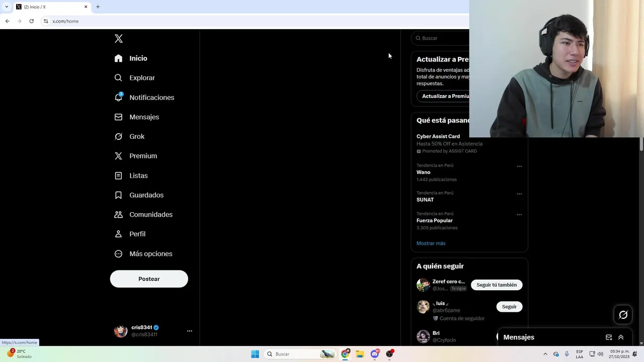This screenshot has width=644, height=362.
Task: Go back in browser
Action: 7,21
